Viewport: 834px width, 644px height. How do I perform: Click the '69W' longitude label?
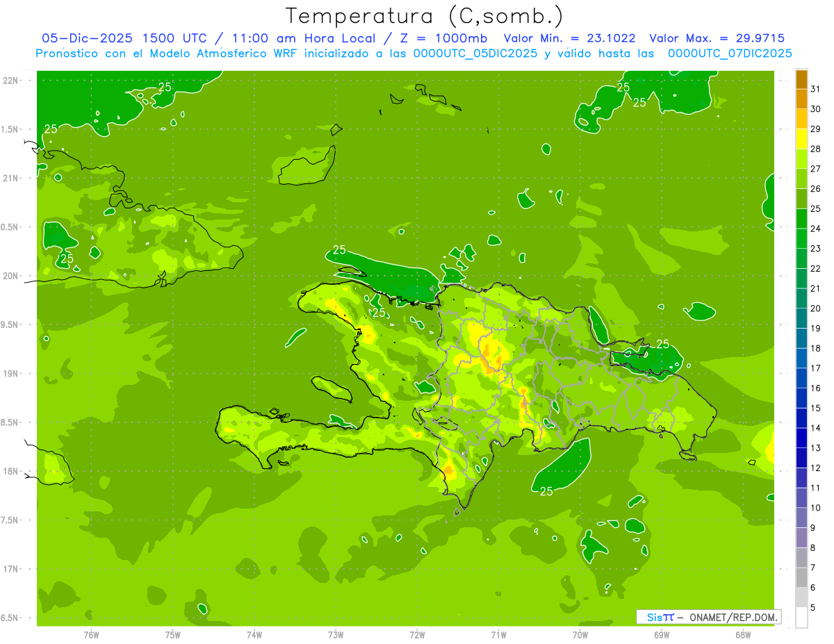coord(662,634)
